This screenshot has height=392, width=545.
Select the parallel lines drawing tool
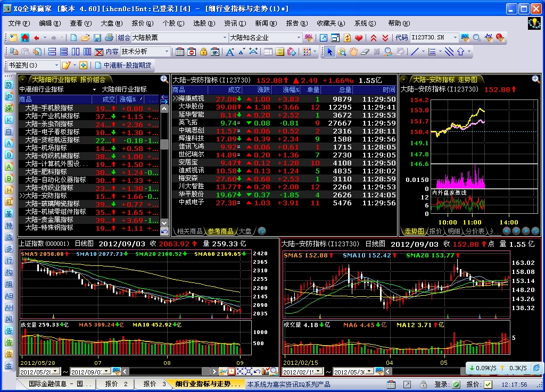pos(449,52)
